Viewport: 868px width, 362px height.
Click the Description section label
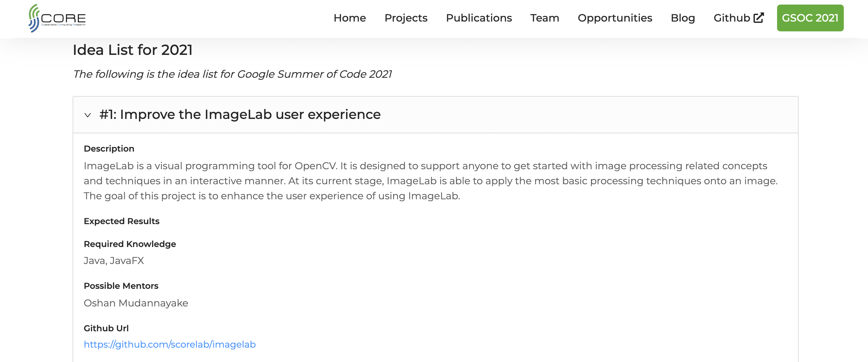coord(109,149)
